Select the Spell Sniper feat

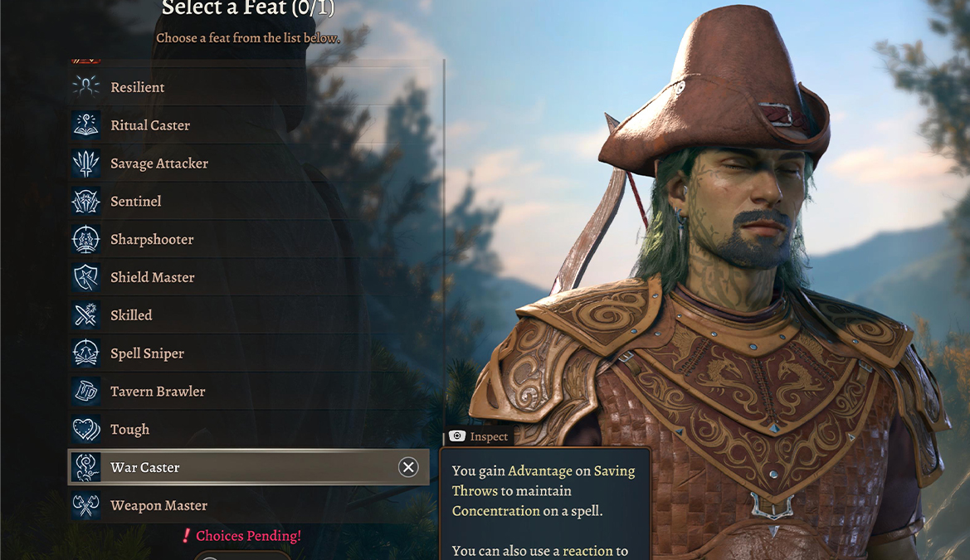[249, 353]
